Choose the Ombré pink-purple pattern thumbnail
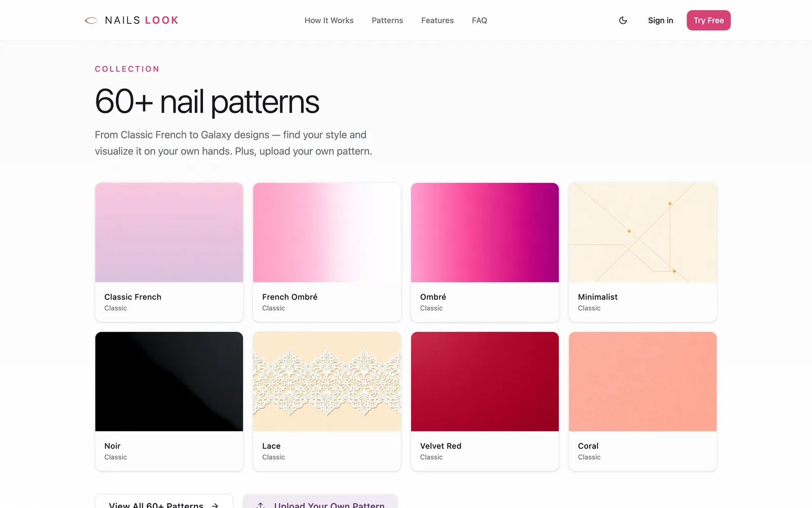This screenshot has height=508, width=812. [x=485, y=233]
